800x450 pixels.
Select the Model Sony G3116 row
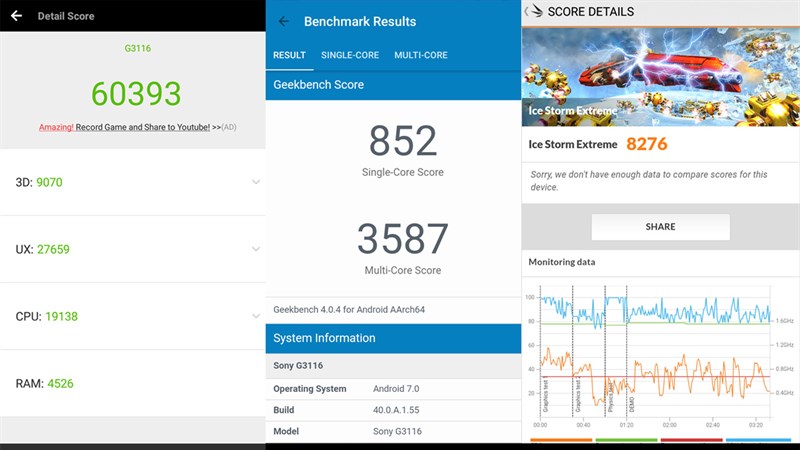point(393,432)
